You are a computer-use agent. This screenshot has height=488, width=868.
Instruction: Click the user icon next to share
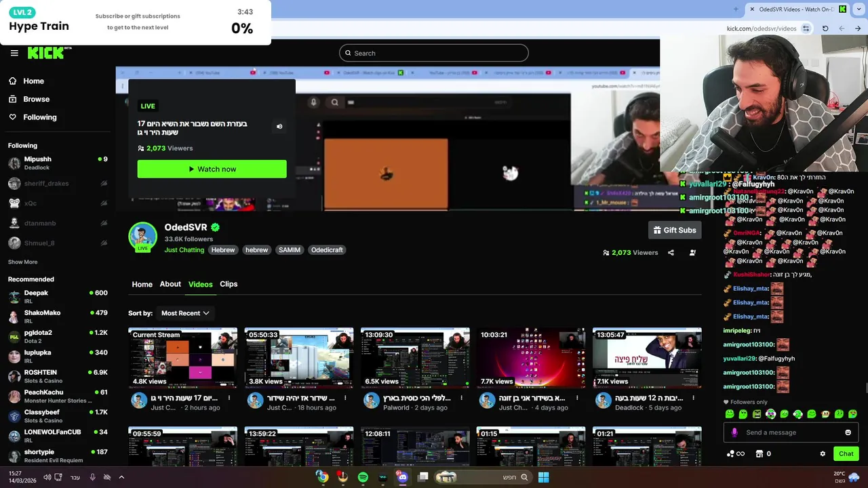pyautogui.click(x=692, y=253)
